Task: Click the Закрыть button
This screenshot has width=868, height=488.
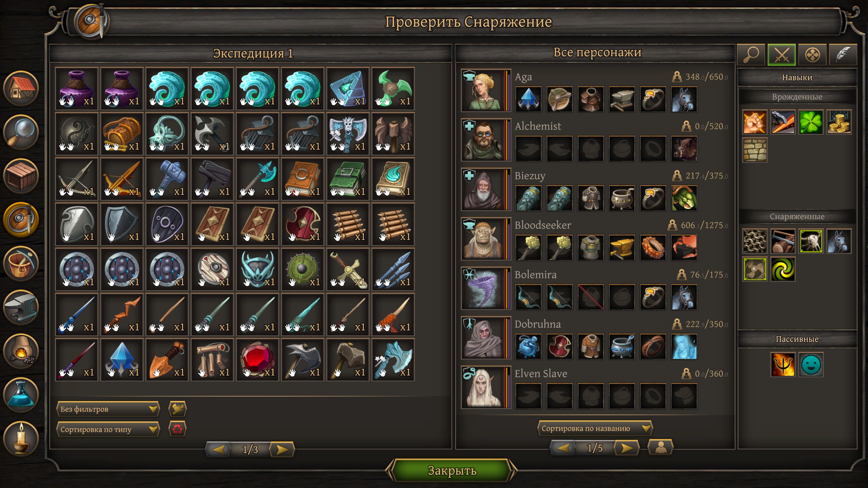Action: 452,470
